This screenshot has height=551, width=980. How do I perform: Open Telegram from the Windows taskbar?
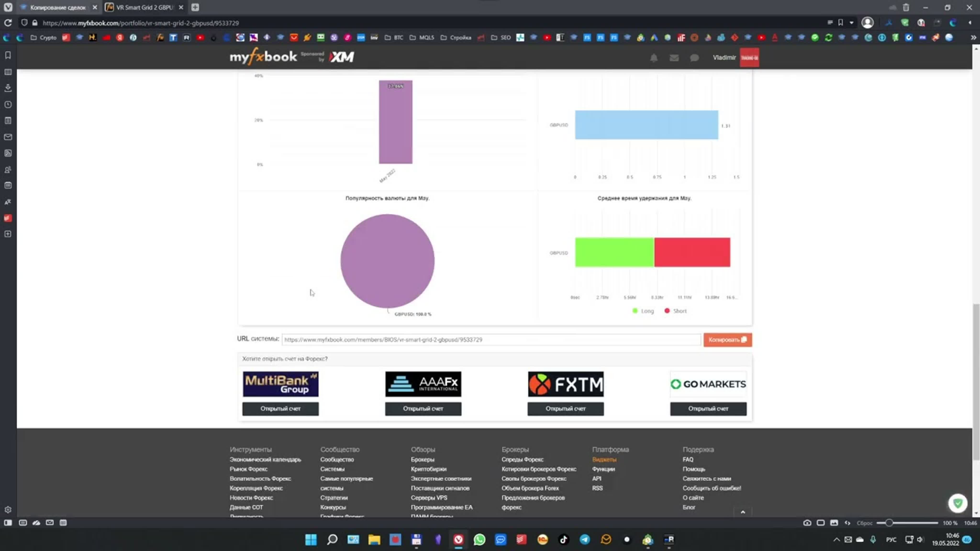pyautogui.click(x=585, y=539)
